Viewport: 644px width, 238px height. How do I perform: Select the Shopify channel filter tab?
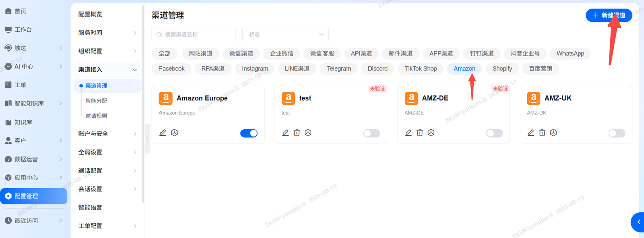click(x=502, y=68)
